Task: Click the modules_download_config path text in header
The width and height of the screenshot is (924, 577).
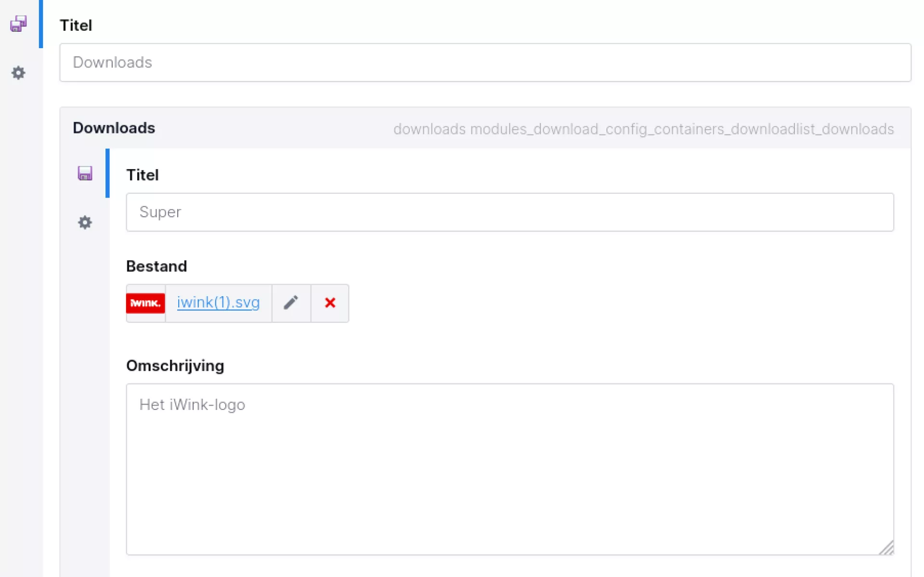Action: [x=643, y=129]
